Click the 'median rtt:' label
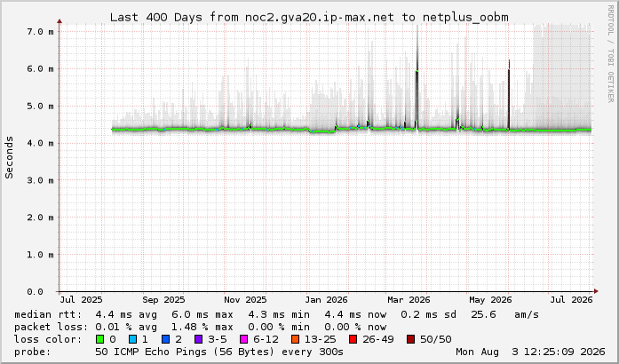Viewport: 619px width, 364px height. pyautogui.click(x=48, y=314)
